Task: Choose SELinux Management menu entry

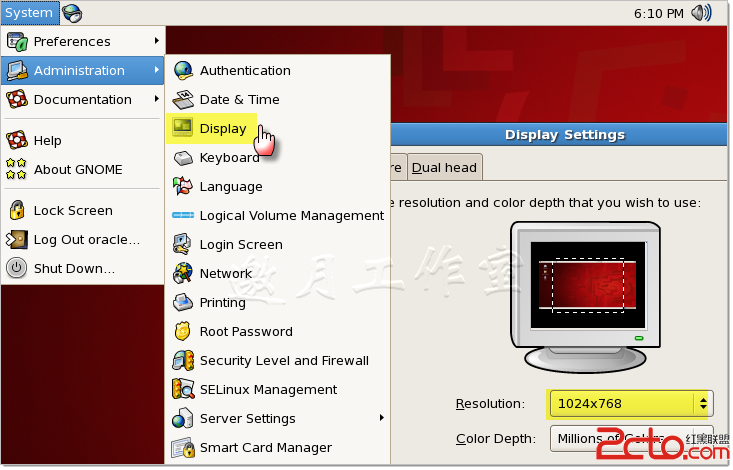Action: [x=278, y=390]
